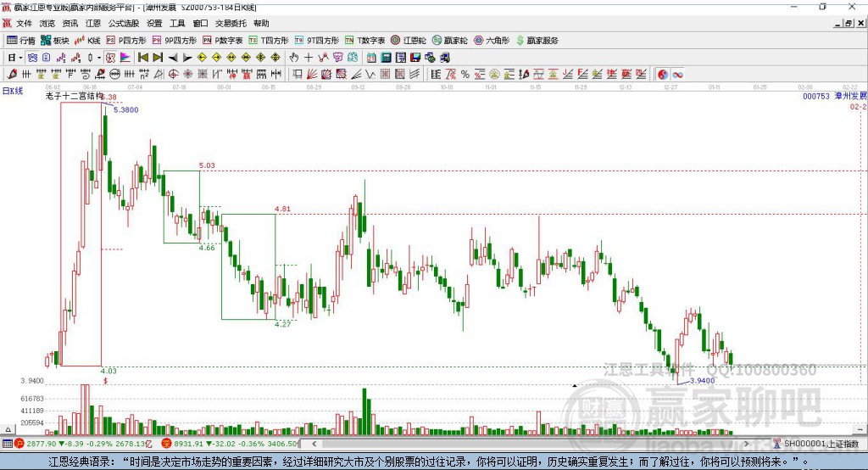Select the spiral drawing tool
Image resolution: width=868 pixels, height=470 pixels.
tap(86, 75)
